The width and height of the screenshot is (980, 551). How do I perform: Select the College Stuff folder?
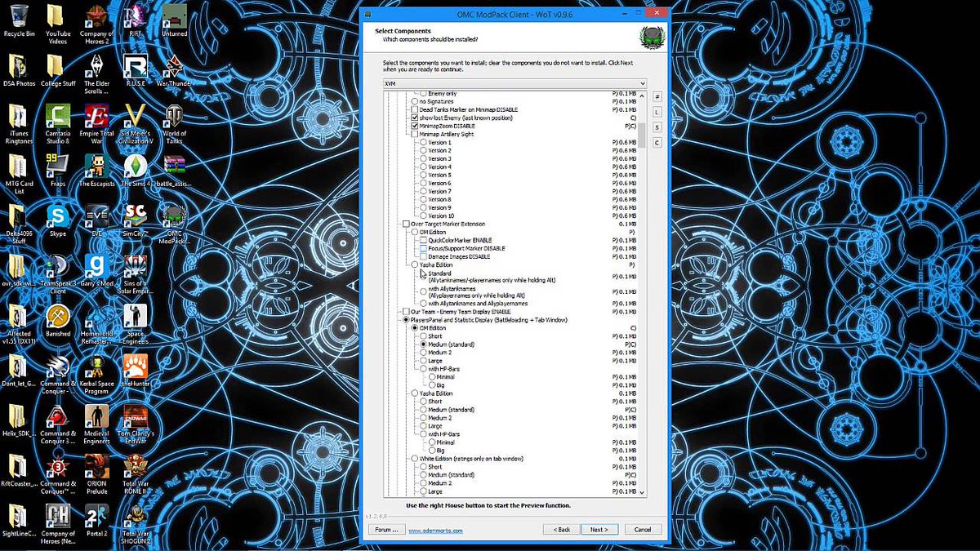click(58, 71)
